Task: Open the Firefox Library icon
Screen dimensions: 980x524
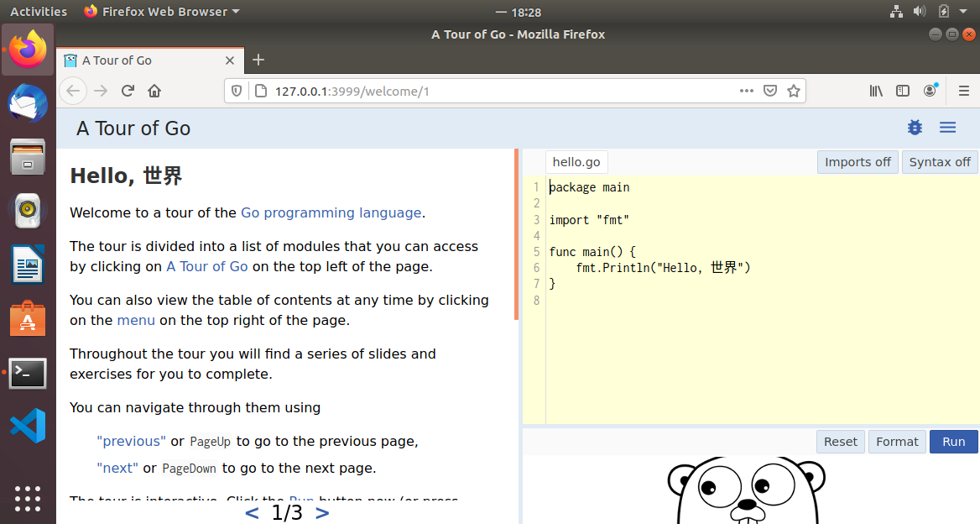Action: (x=876, y=91)
